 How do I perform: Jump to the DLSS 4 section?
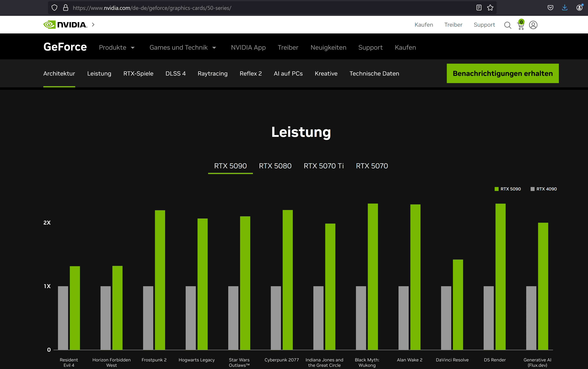point(176,73)
